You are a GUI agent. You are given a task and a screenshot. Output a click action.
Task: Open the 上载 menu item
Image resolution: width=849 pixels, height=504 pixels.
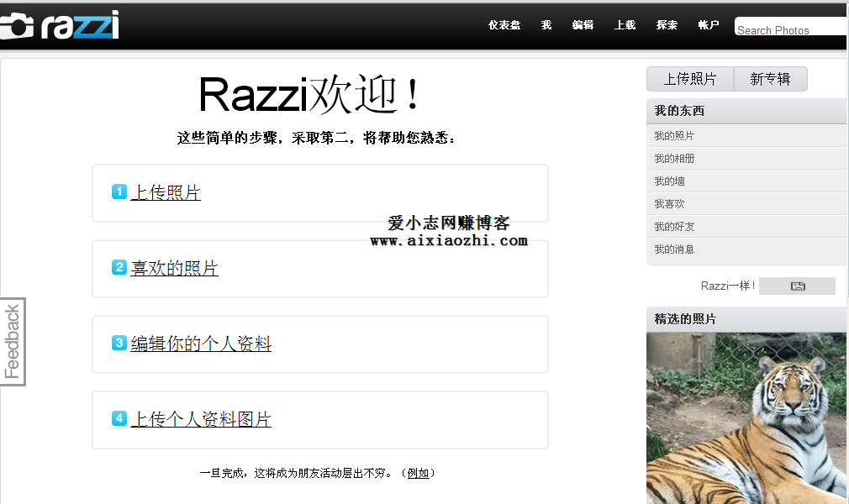point(625,25)
